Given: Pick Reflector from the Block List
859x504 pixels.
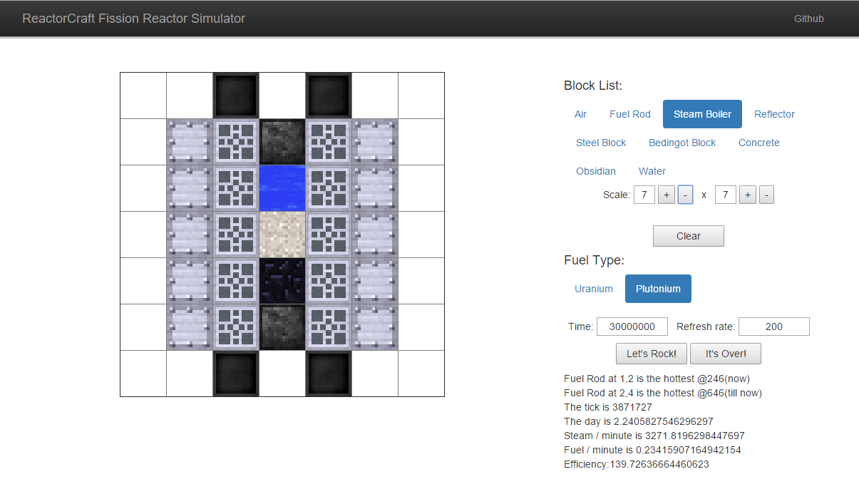Looking at the screenshot, I should (774, 114).
